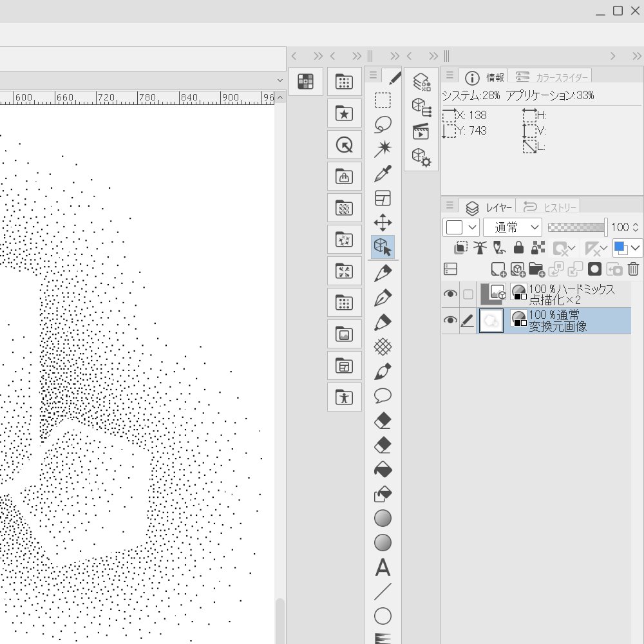The image size is (644, 644).
Task: Adjust the layer opacity slider
Action: (578, 227)
